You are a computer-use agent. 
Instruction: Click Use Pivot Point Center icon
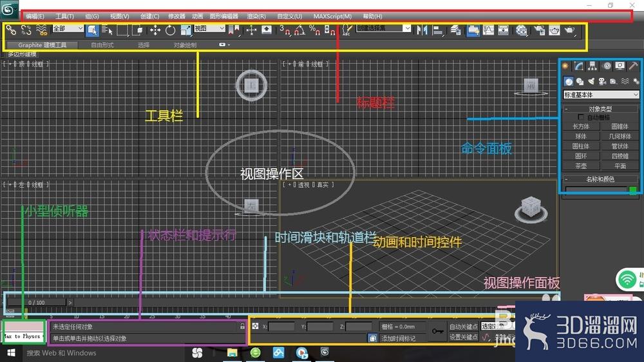(x=234, y=30)
